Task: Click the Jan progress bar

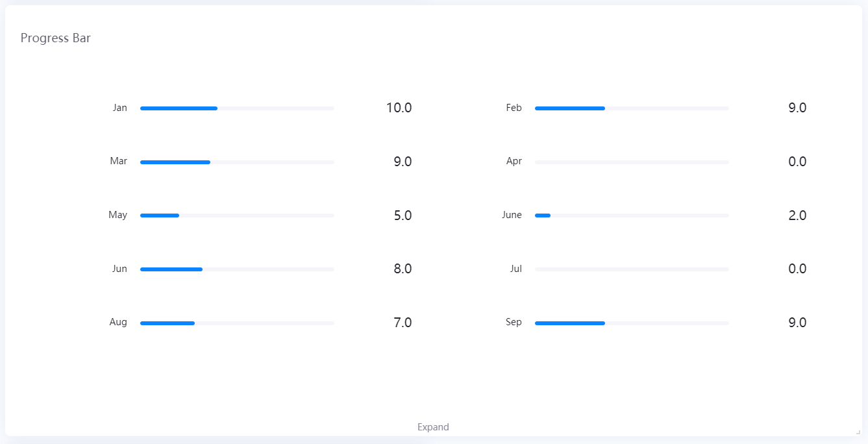Action: (237, 108)
